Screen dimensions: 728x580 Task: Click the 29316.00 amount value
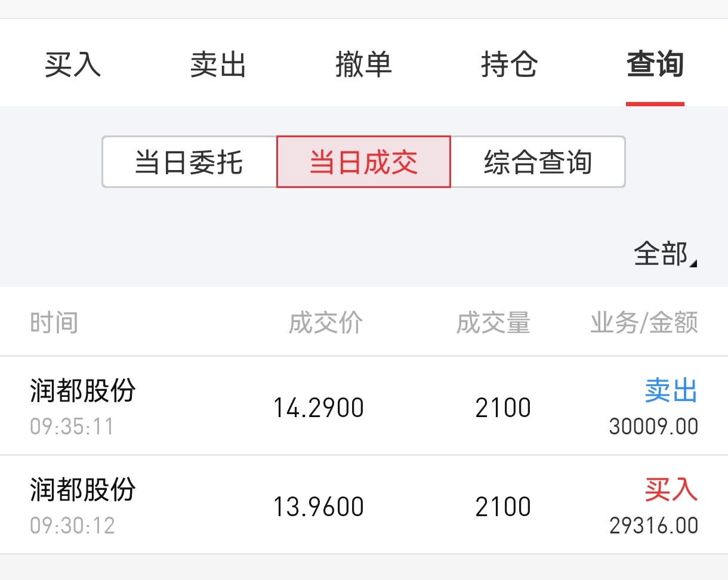coord(653,526)
